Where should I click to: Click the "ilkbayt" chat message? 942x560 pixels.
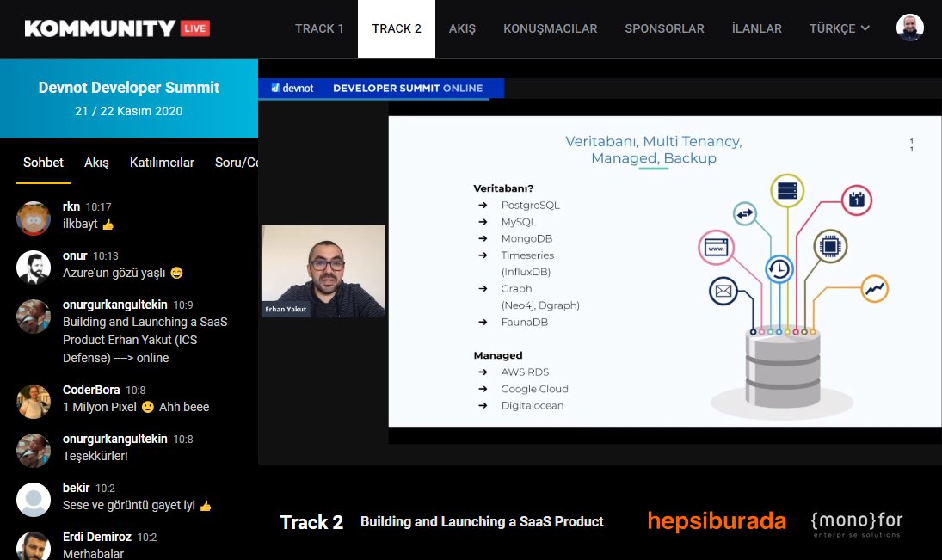tap(88, 224)
